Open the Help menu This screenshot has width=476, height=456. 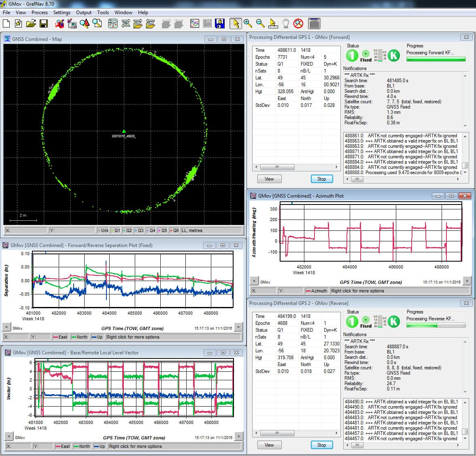143,13
